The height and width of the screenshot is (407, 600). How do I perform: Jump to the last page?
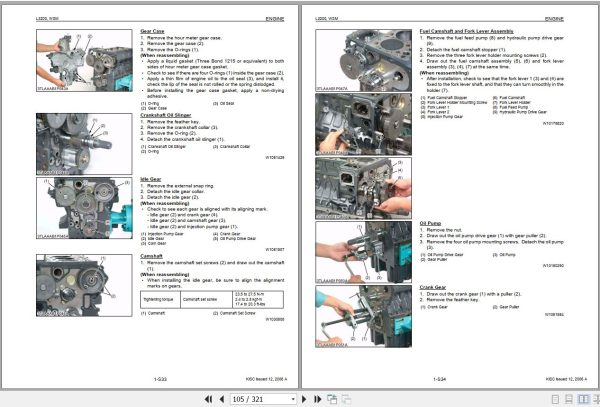coord(318,399)
